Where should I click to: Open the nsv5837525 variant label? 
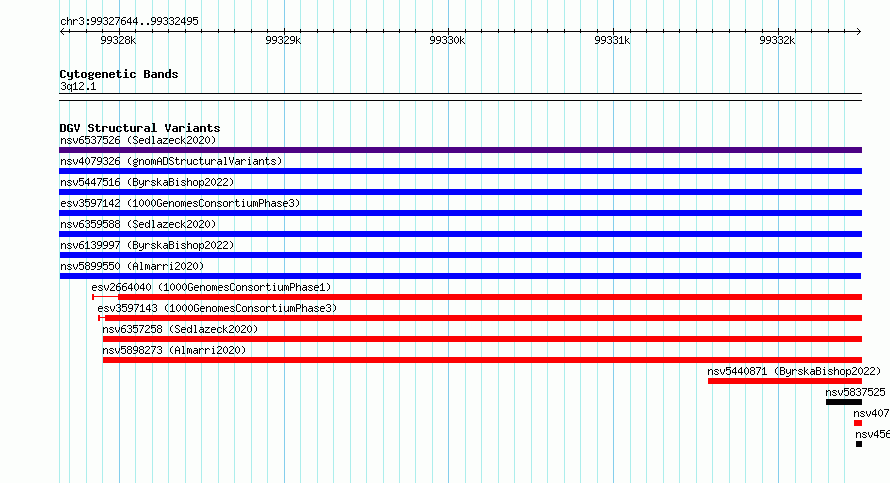pos(855,392)
